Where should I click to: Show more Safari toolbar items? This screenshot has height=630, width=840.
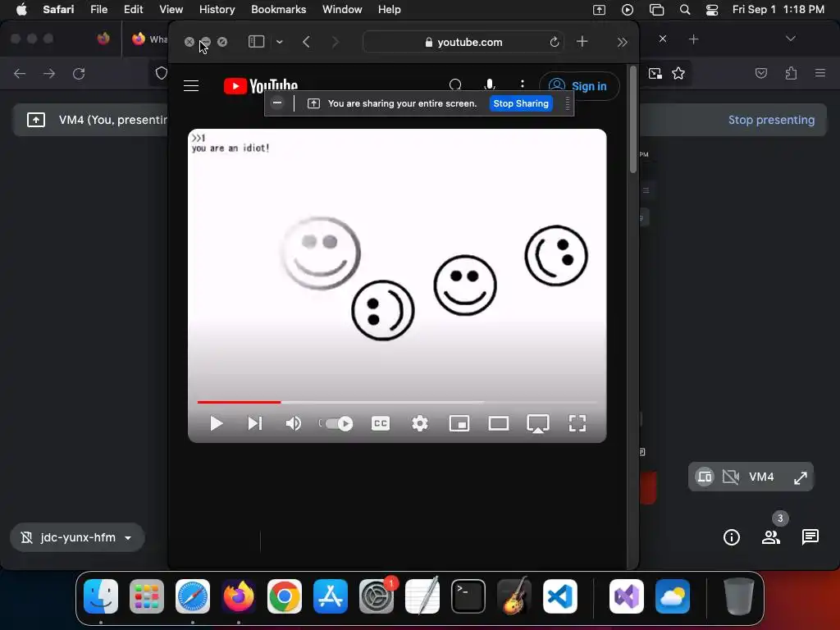pyautogui.click(x=622, y=42)
